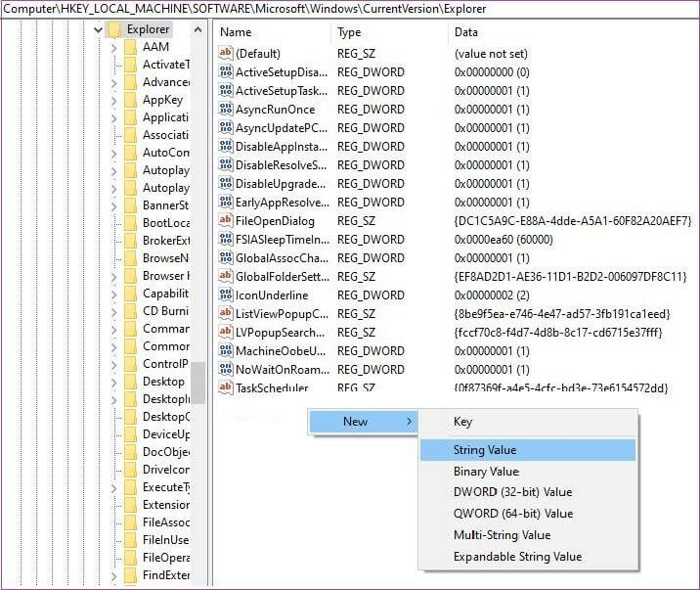Click the tree pane scrollbar thumb
The height and width of the screenshot is (590, 700).
pos(197,383)
